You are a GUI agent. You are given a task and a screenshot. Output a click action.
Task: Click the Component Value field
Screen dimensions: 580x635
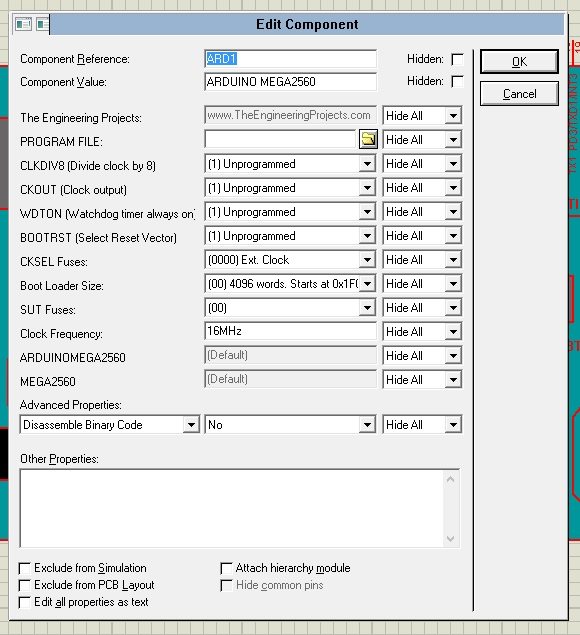point(290,82)
